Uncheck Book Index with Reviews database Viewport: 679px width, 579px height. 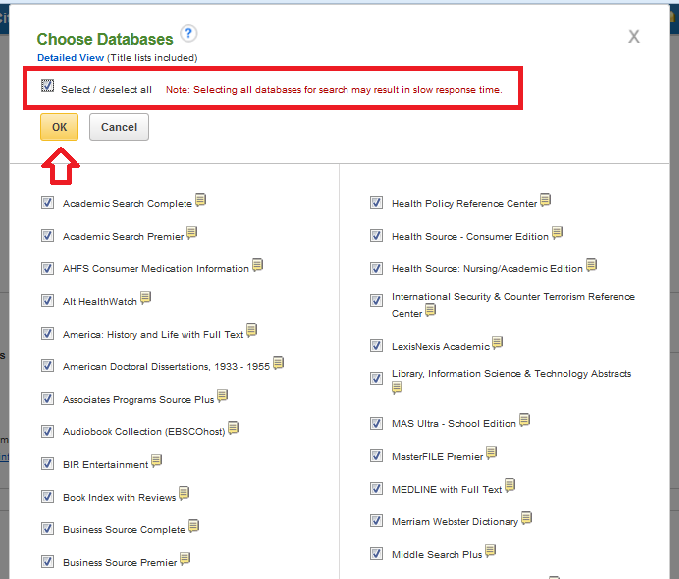47,496
